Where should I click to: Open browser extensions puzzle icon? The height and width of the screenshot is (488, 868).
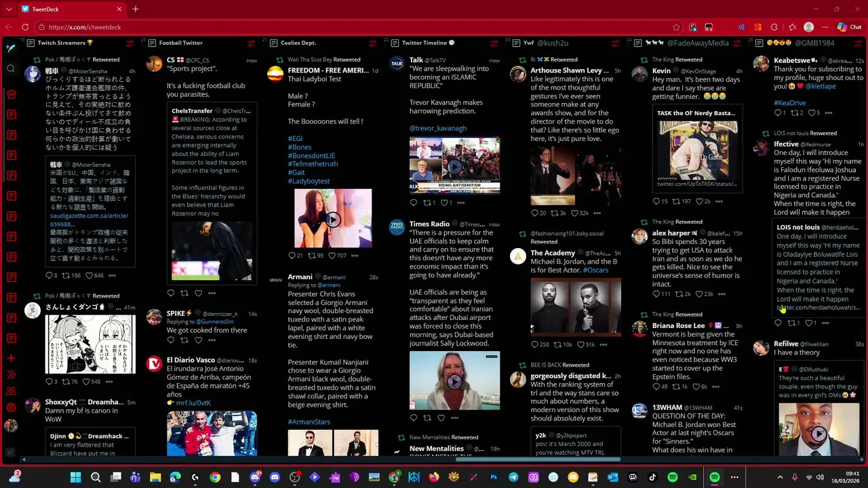tap(774, 27)
